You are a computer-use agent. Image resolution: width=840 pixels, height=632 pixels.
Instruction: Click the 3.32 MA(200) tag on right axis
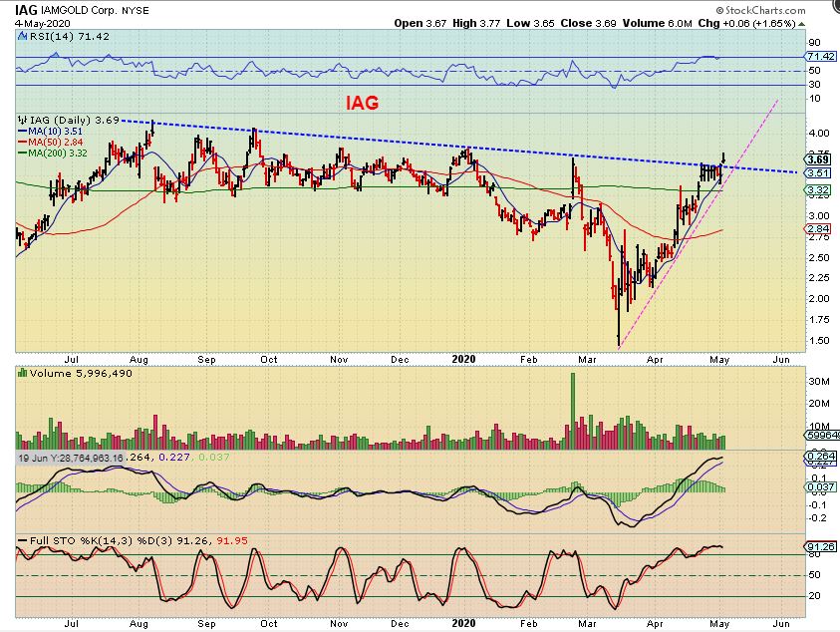click(x=818, y=189)
